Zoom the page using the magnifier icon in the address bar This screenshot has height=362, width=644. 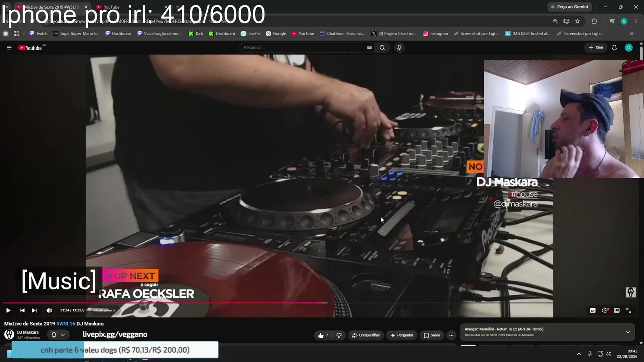coord(555,21)
